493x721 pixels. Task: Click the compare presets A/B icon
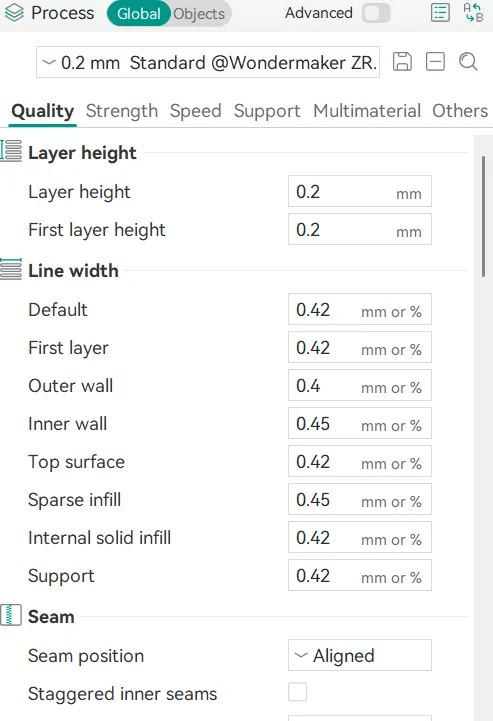473,12
